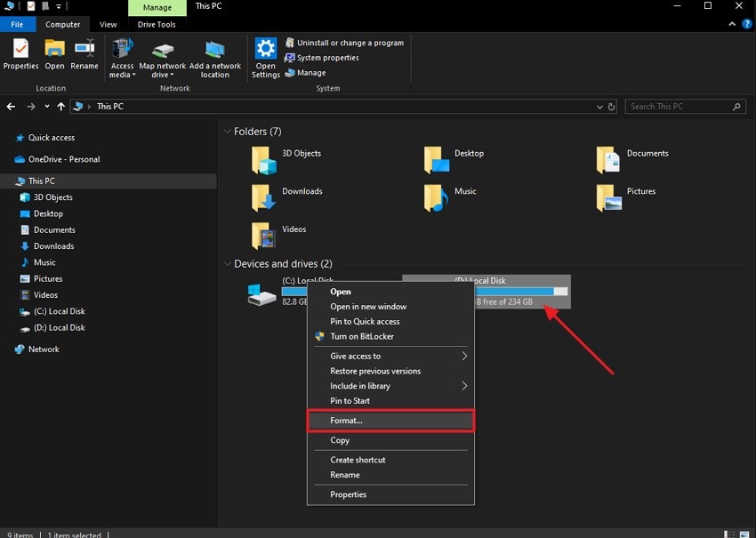Select Downloads in the sidebar tree
This screenshot has height=538, width=756.
[53, 245]
